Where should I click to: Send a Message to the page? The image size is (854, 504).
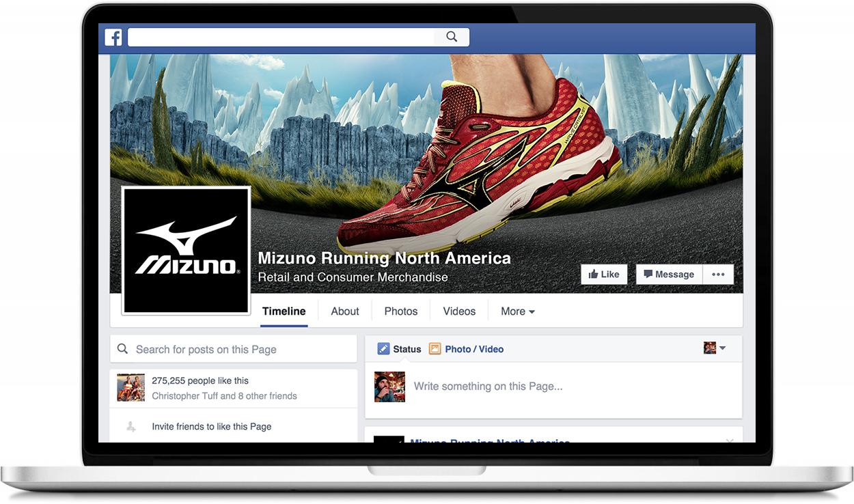[x=668, y=275]
